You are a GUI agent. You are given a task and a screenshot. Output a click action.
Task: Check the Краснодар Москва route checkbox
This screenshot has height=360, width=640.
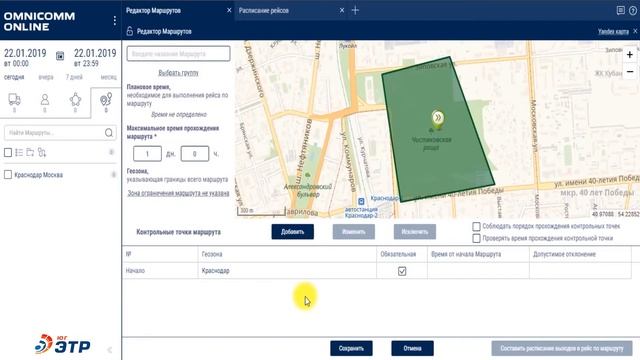pos(8,175)
